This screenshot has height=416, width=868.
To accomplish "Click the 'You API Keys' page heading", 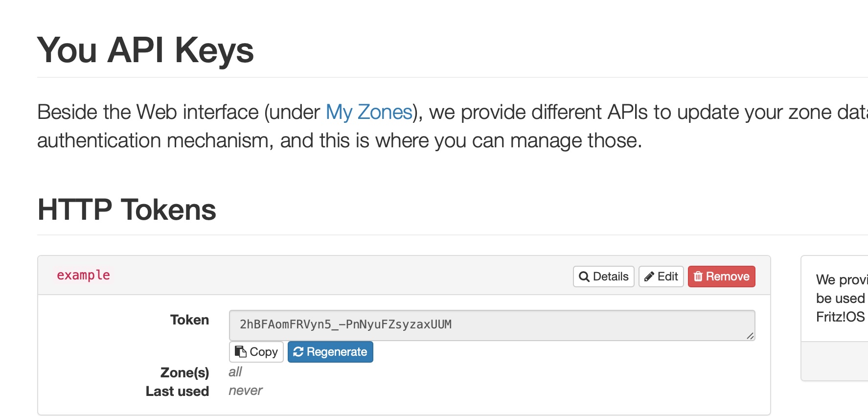I will pyautogui.click(x=145, y=50).
